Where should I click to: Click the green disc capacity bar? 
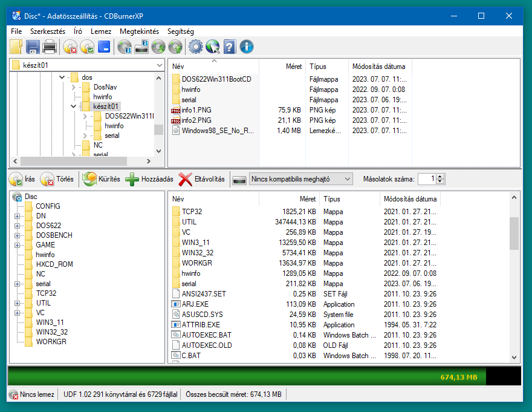[247, 376]
